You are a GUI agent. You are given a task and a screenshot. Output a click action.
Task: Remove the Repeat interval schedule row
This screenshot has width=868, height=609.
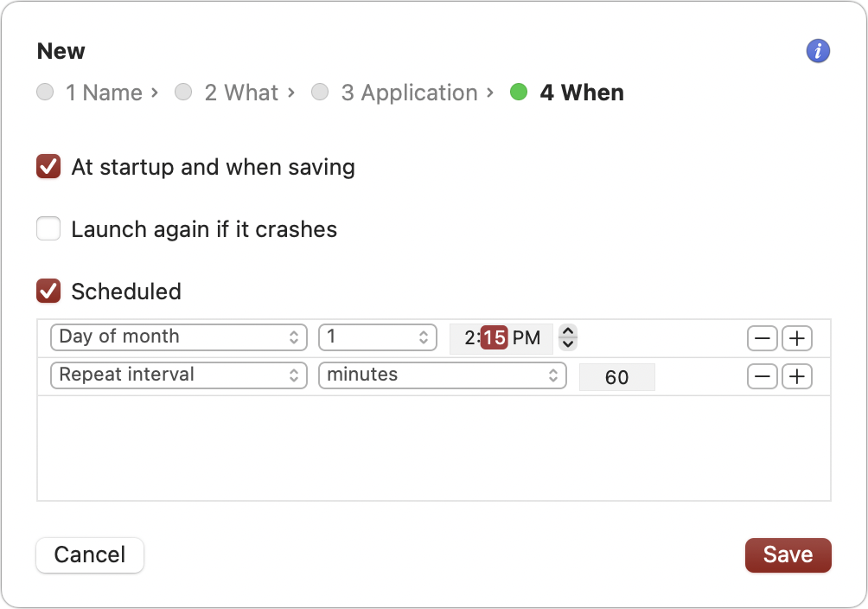763,376
